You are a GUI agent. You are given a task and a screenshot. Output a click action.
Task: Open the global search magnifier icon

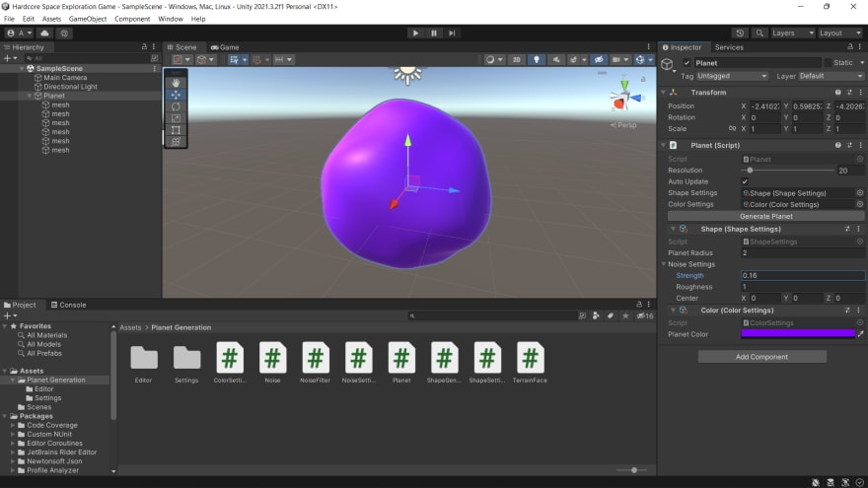coord(759,34)
